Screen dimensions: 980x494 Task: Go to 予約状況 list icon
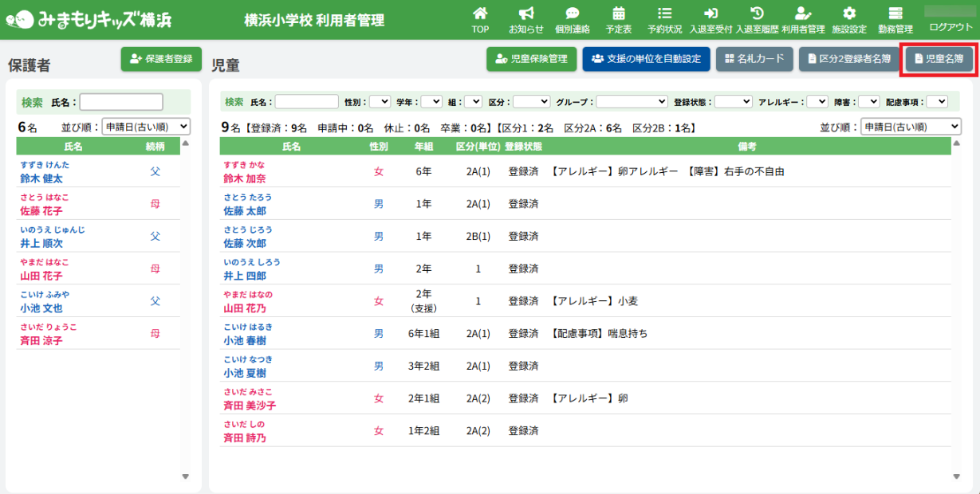click(x=664, y=14)
